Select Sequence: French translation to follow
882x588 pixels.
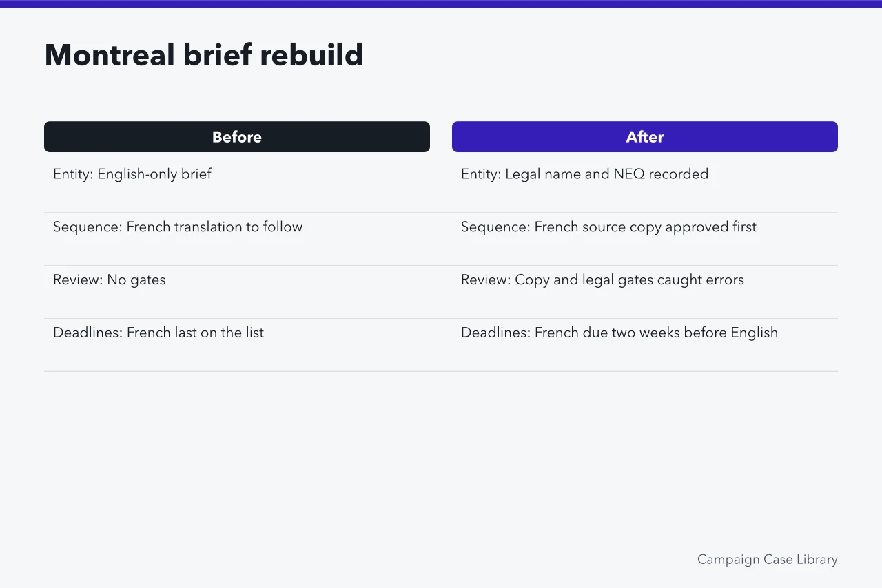pyautogui.click(x=237, y=240)
